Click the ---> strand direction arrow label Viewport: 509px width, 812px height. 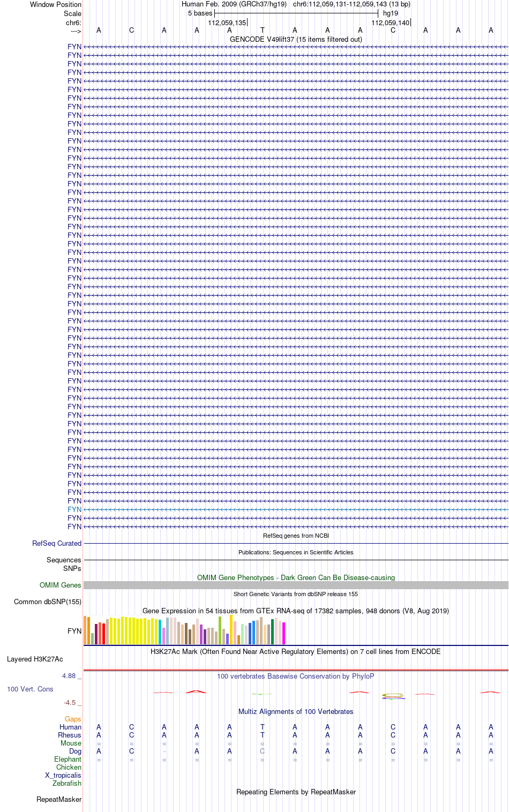[76, 31]
